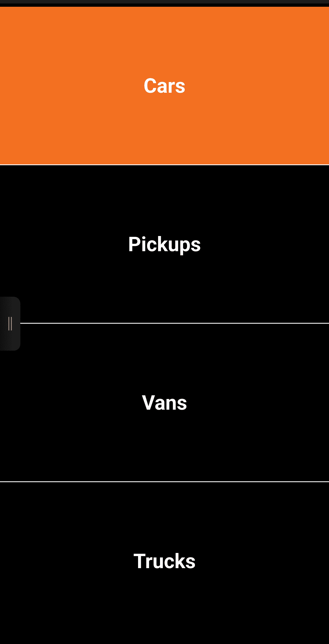Pick Vans as vehicle type
This screenshot has width=329, height=644.
click(164, 402)
